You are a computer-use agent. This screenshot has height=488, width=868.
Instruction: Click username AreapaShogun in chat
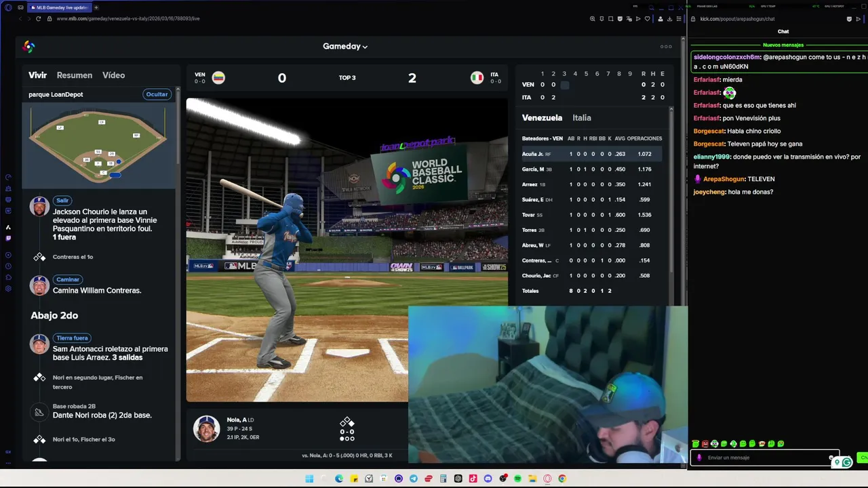coord(724,179)
